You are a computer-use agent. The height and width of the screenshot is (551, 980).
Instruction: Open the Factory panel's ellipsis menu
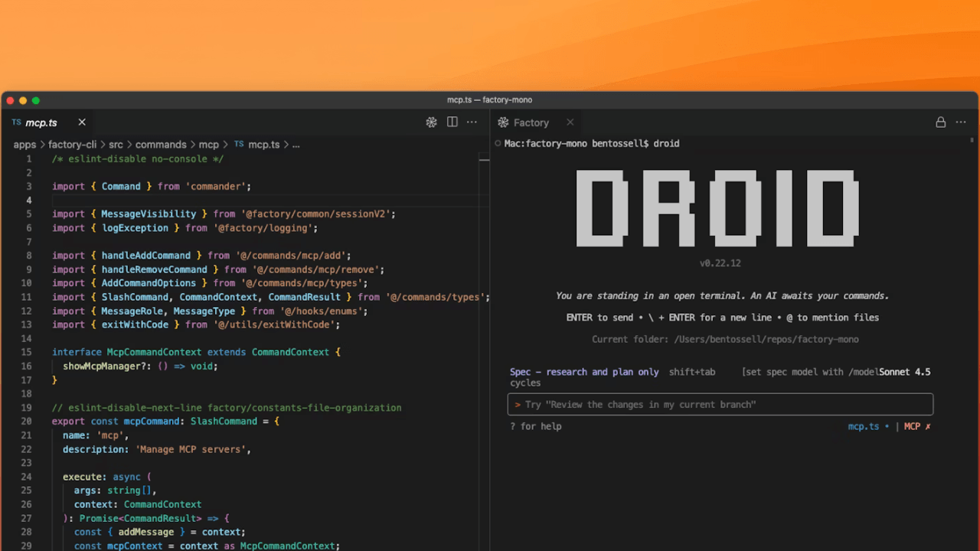pos(962,122)
